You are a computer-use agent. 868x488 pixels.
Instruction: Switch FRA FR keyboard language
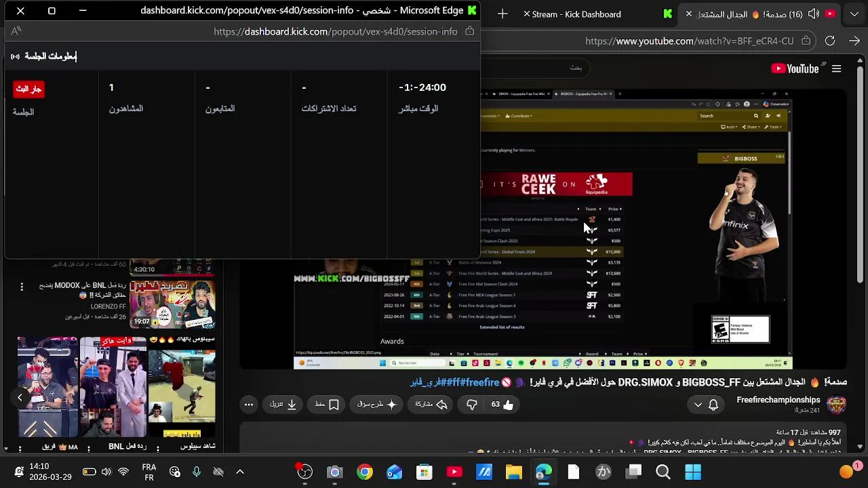pyautogui.click(x=149, y=472)
